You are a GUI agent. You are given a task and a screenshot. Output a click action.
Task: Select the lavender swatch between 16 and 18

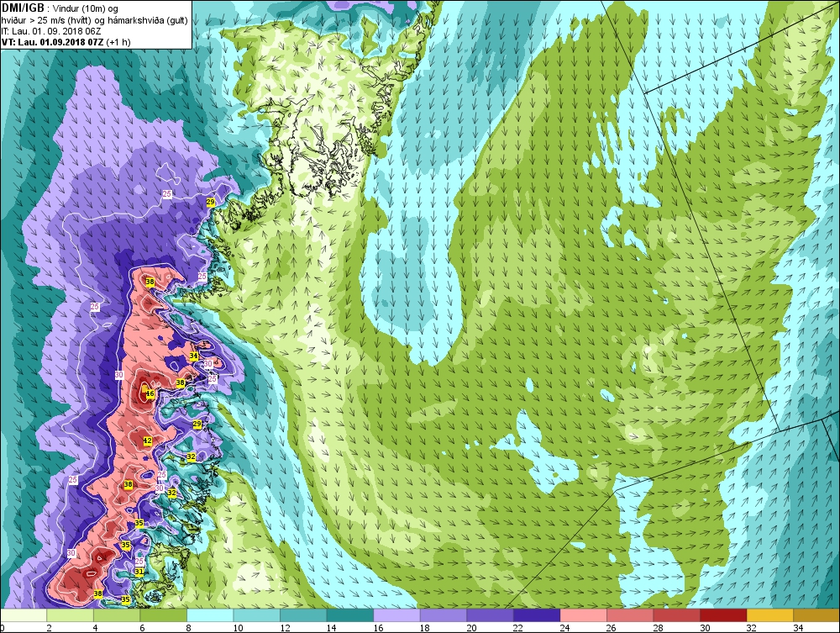coord(396,615)
